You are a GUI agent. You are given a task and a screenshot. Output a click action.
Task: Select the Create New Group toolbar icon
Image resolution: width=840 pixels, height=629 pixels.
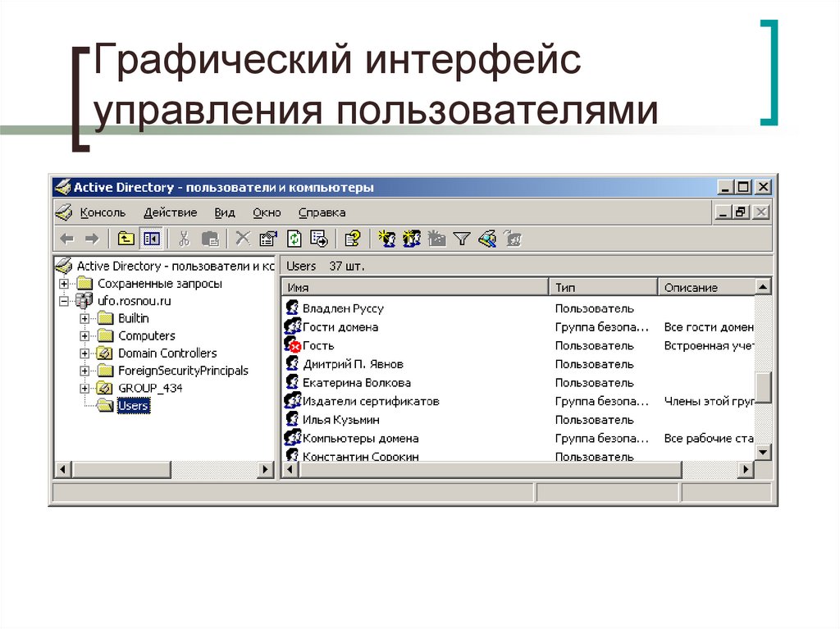click(410, 239)
